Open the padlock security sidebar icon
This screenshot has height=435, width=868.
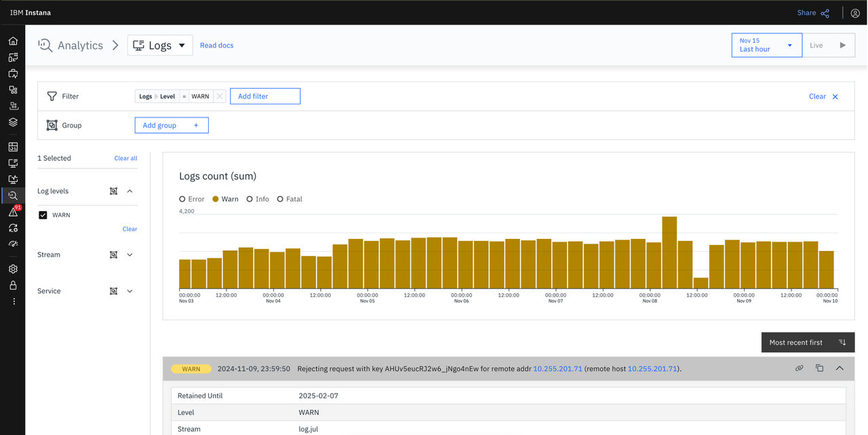click(13, 285)
